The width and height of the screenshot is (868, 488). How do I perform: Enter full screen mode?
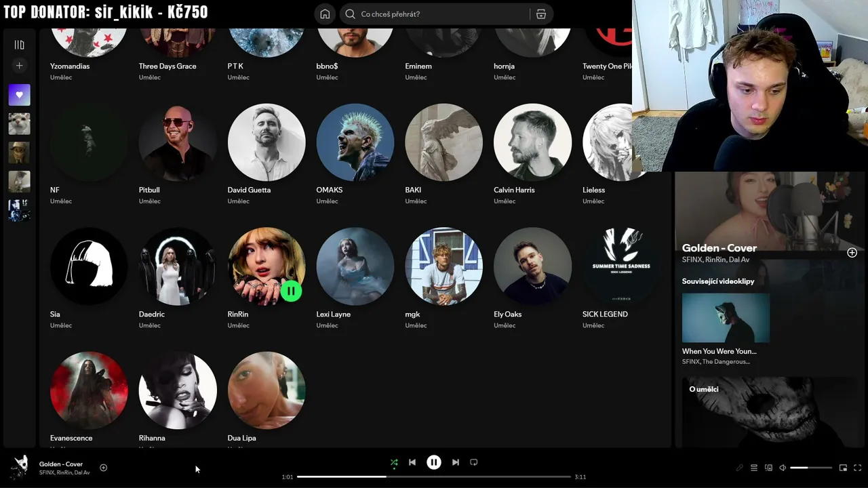pos(857,468)
